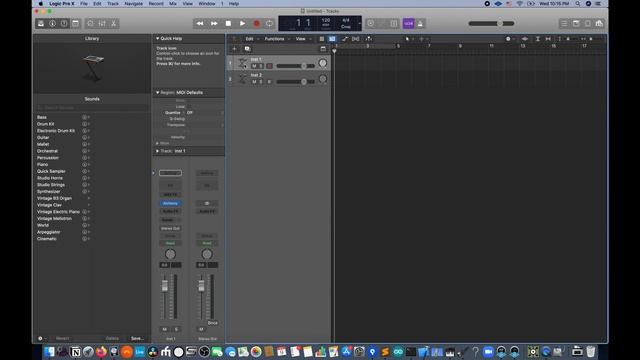Select Synthesizer in Library sounds
This screenshot has height=360, width=640.
coord(49,191)
